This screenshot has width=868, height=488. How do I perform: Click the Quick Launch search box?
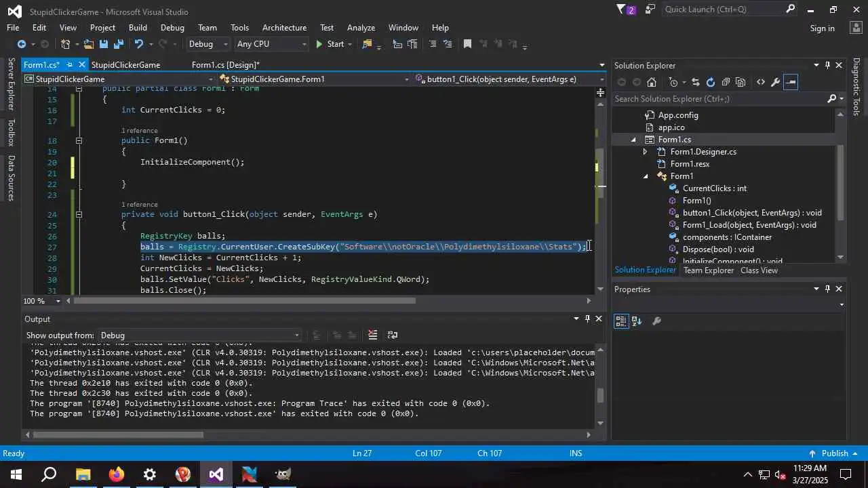coord(724,9)
